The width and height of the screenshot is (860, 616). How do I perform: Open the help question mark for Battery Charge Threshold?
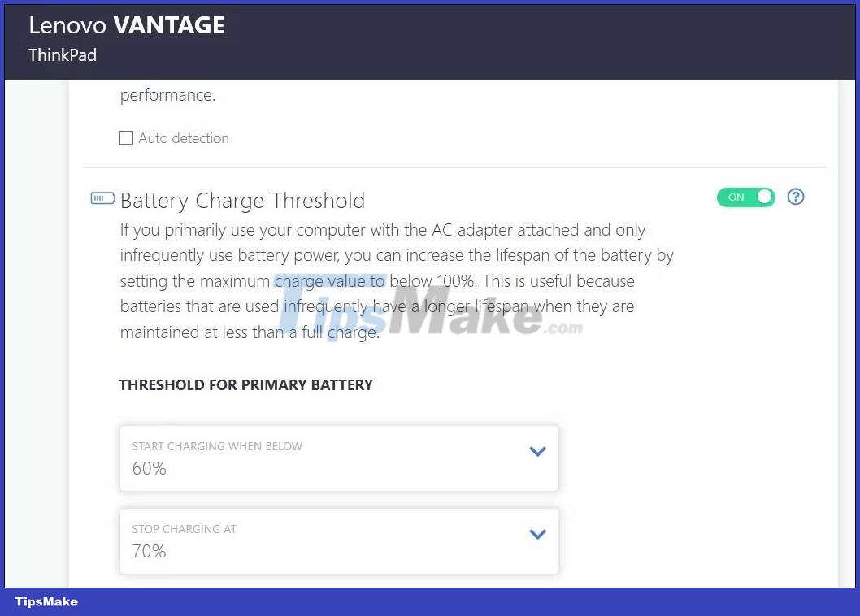[x=796, y=197]
